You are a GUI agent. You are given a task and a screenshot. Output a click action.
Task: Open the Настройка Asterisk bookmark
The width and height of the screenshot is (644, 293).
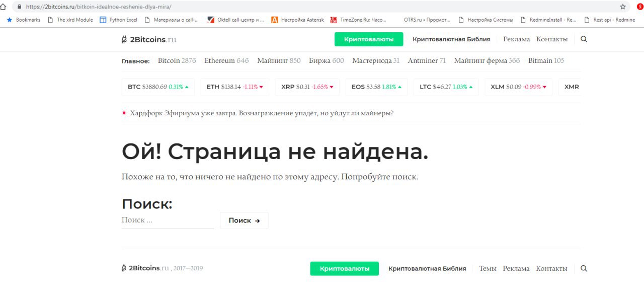point(297,20)
